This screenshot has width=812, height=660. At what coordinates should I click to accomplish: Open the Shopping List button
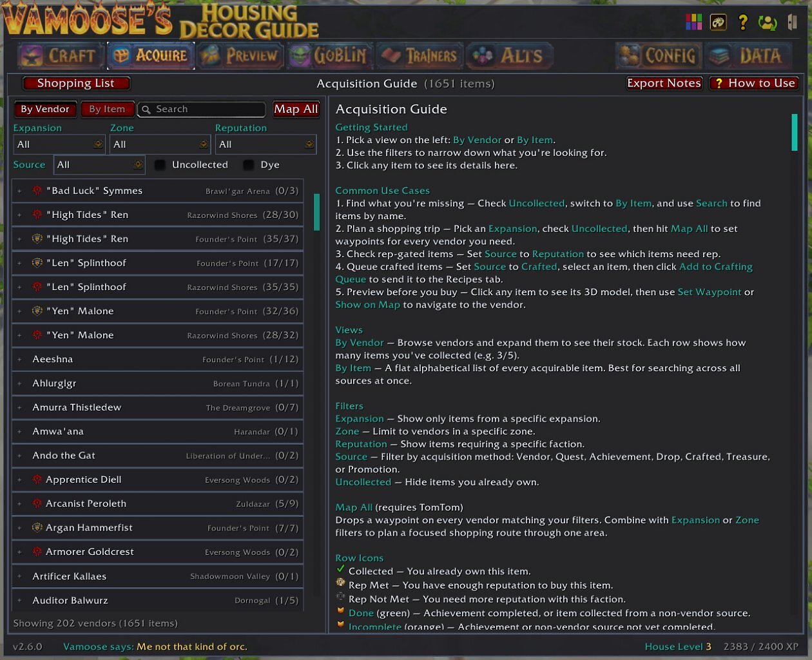76,83
